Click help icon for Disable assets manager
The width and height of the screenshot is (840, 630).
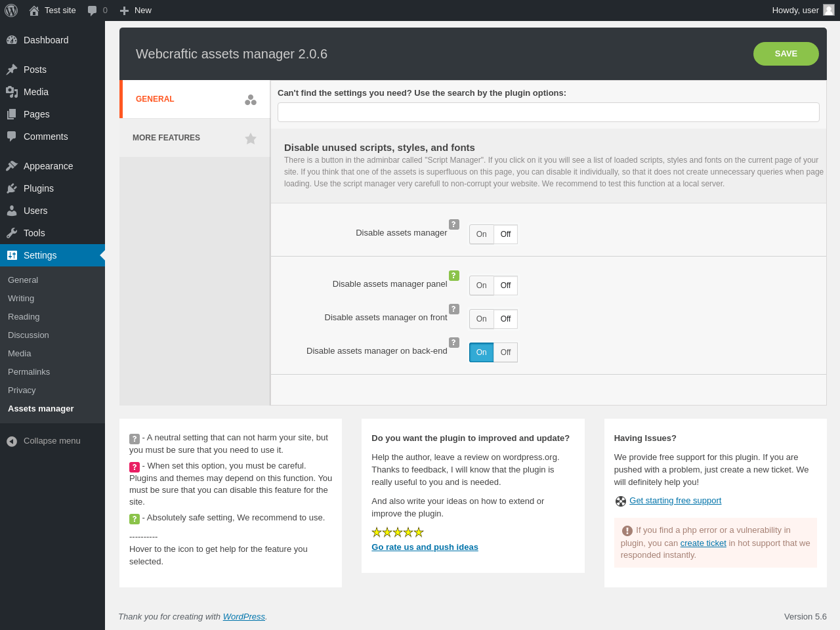pos(454,224)
